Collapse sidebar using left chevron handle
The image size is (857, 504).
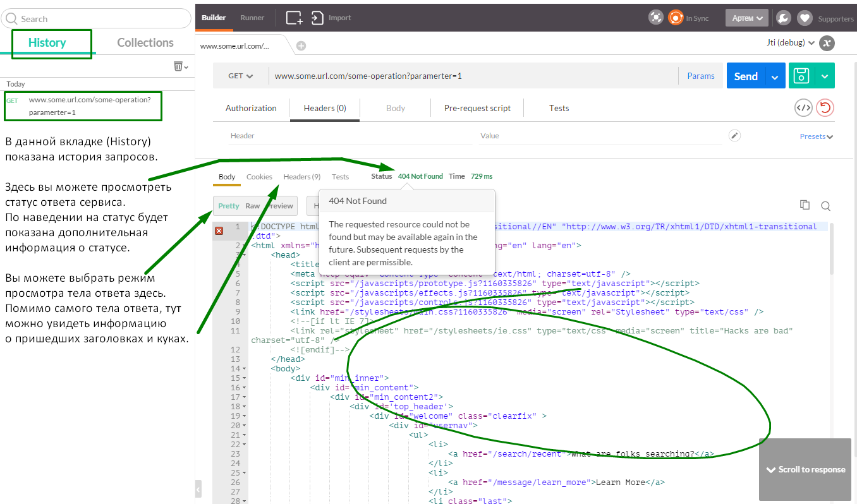click(198, 489)
